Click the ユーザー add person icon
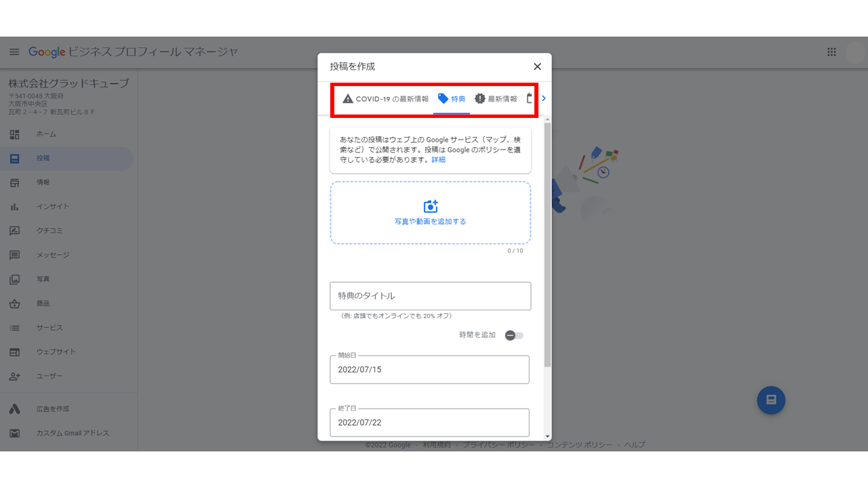868x488 pixels. click(14, 376)
